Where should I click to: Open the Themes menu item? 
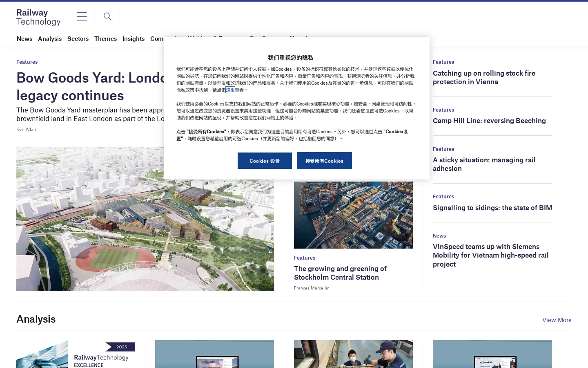click(x=105, y=39)
